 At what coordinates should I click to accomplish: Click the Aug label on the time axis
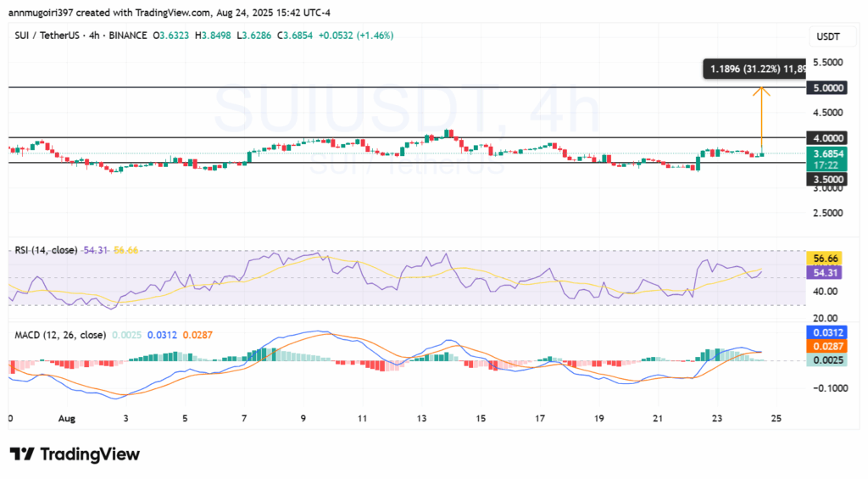point(66,419)
